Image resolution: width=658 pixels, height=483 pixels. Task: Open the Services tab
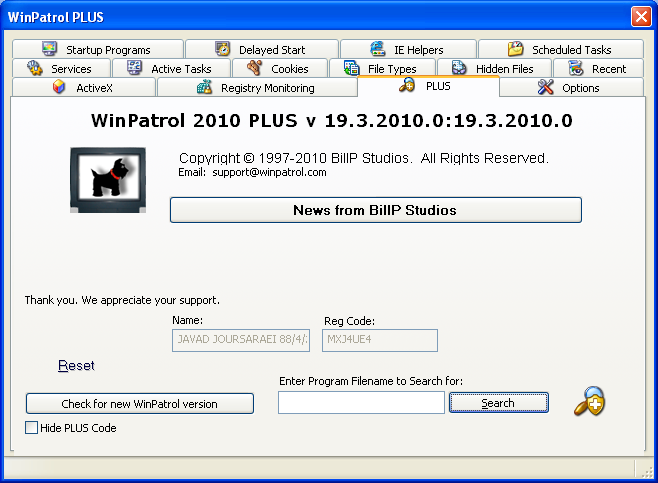pos(62,68)
